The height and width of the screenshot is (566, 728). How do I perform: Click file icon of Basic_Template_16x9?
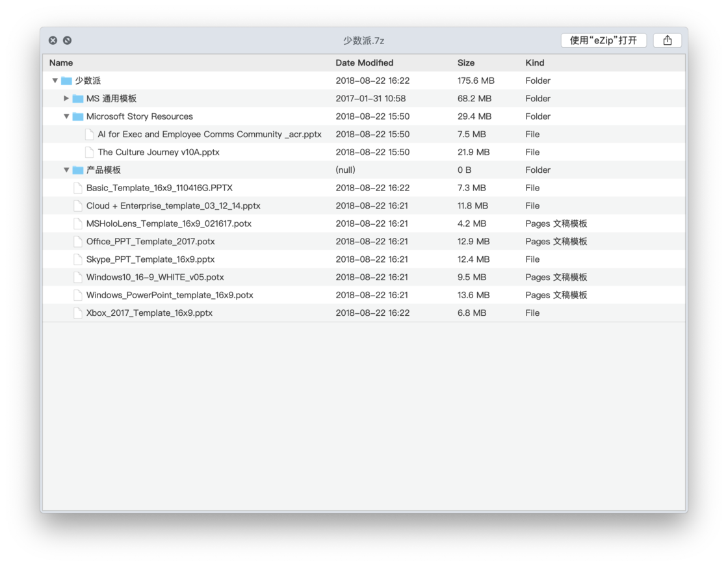pyautogui.click(x=78, y=188)
